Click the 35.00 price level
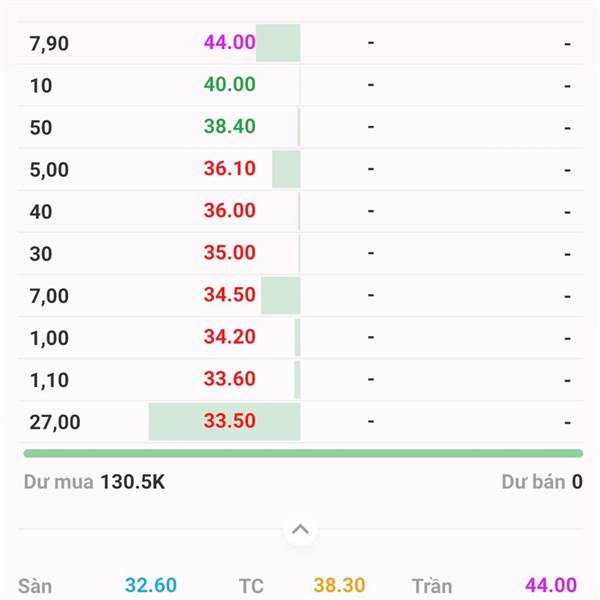 click(x=230, y=253)
